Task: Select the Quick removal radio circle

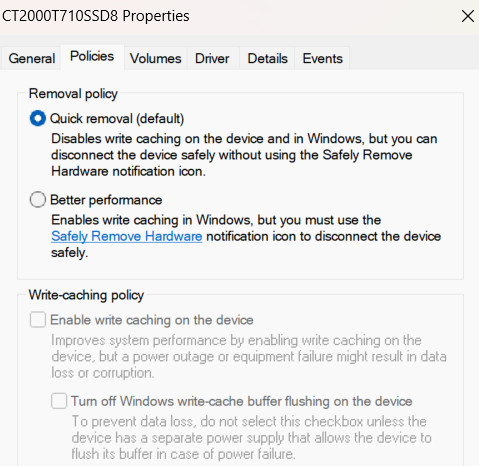Action: 38,118
